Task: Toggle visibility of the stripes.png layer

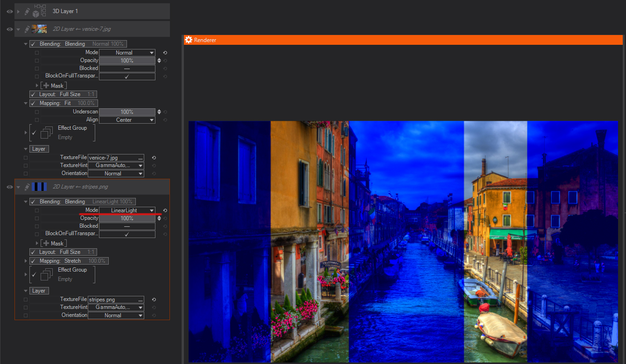Action: click(9, 187)
